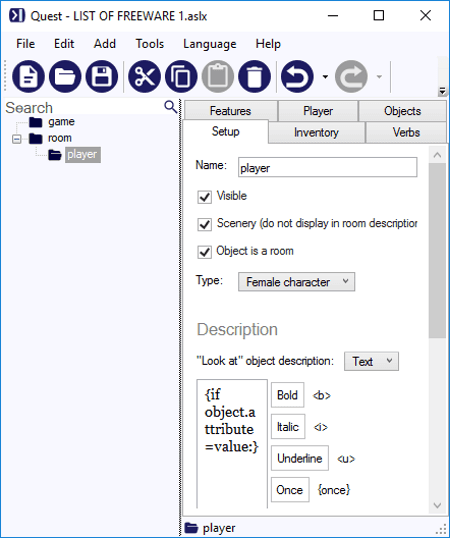The image size is (450, 538).
Task: Click the game folder icon in tree
Action: click(36, 122)
